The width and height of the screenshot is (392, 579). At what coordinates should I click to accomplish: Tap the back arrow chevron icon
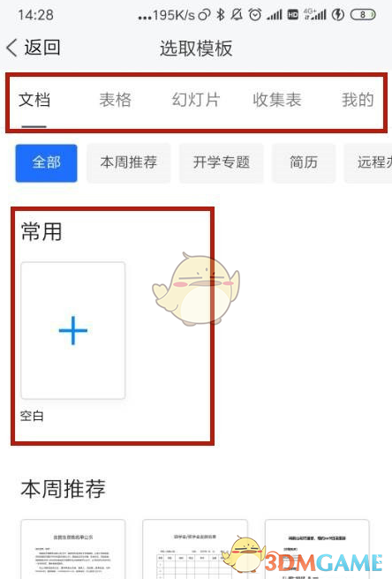[11, 48]
